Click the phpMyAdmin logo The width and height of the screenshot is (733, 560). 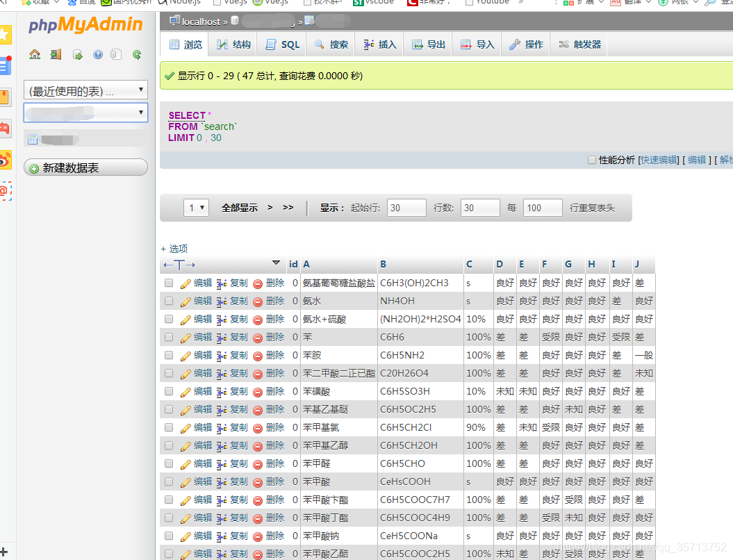[x=85, y=24]
